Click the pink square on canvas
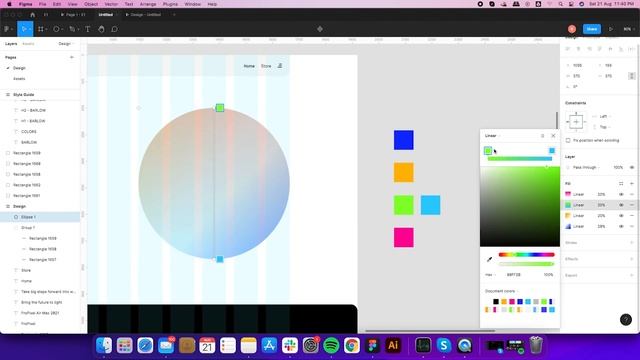640x360 pixels. [x=404, y=238]
